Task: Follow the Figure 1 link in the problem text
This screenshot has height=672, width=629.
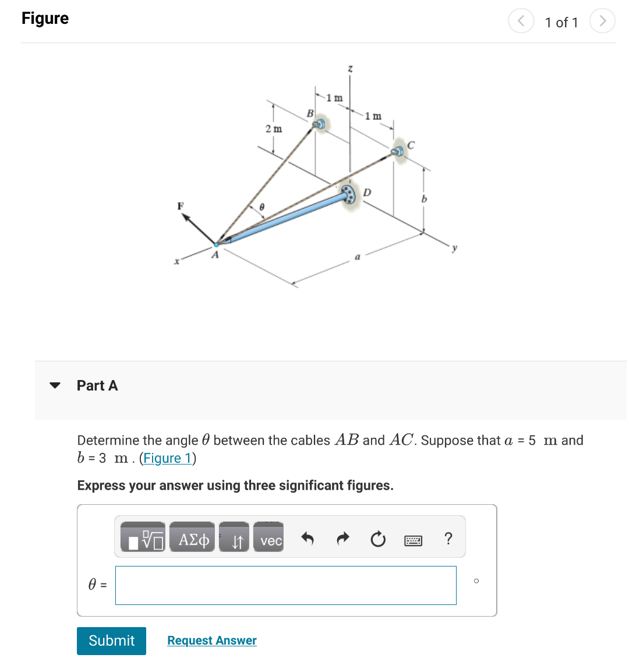Action: click(x=168, y=458)
